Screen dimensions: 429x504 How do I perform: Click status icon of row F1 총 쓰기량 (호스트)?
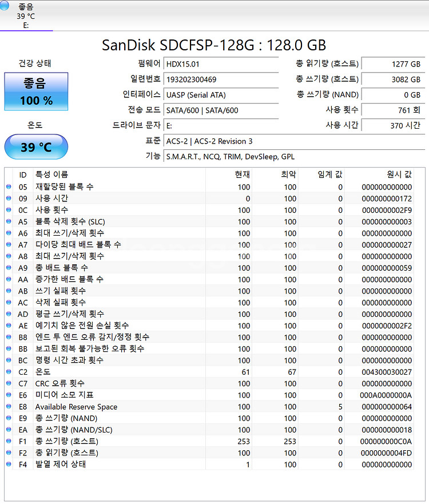(9, 441)
